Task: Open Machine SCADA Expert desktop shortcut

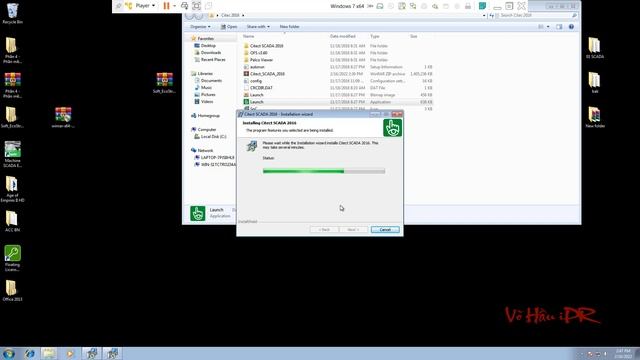Action: coord(12,154)
